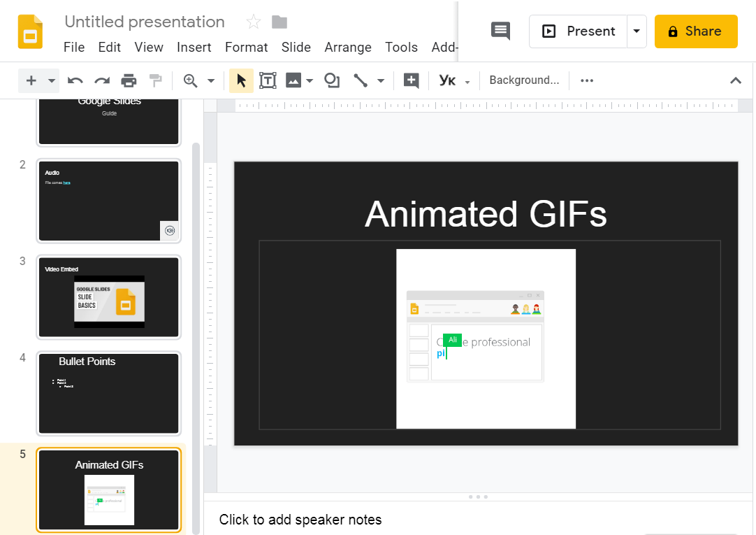Open the zoom dropdown arrow
Screen dimensions: 756x535
tap(211, 81)
